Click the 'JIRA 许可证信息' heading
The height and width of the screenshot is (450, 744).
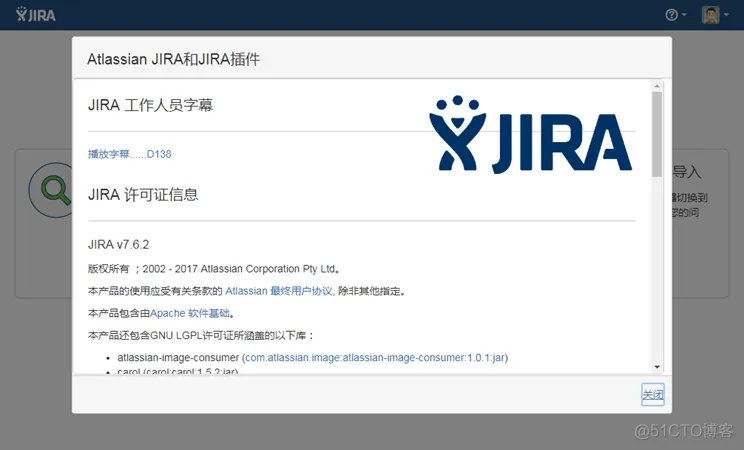coord(143,195)
